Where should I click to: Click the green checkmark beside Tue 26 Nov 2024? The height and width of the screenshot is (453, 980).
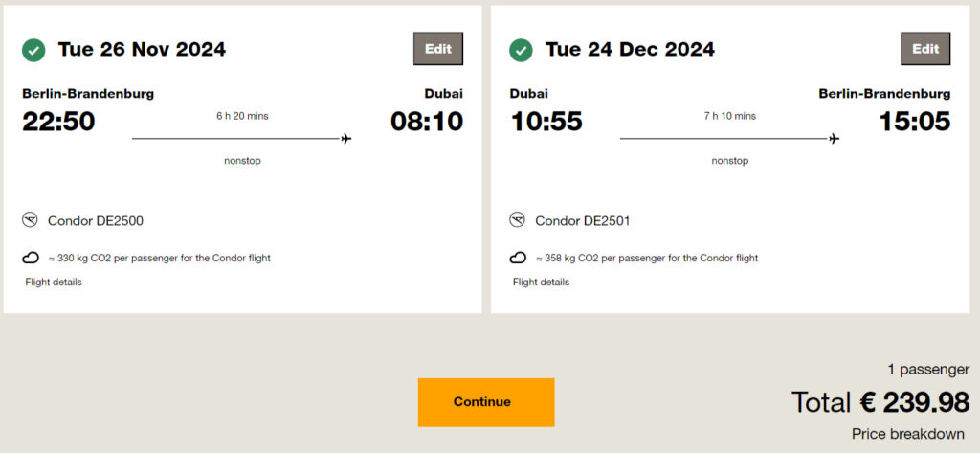(x=33, y=50)
